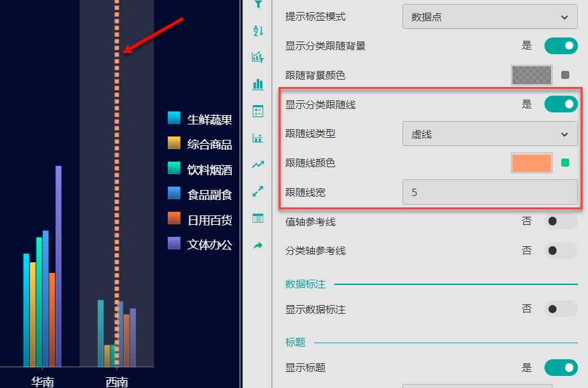Enable 值轴参考线 switch
Image resolution: width=588 pixels, height=388 pixels.
(561, 221)
